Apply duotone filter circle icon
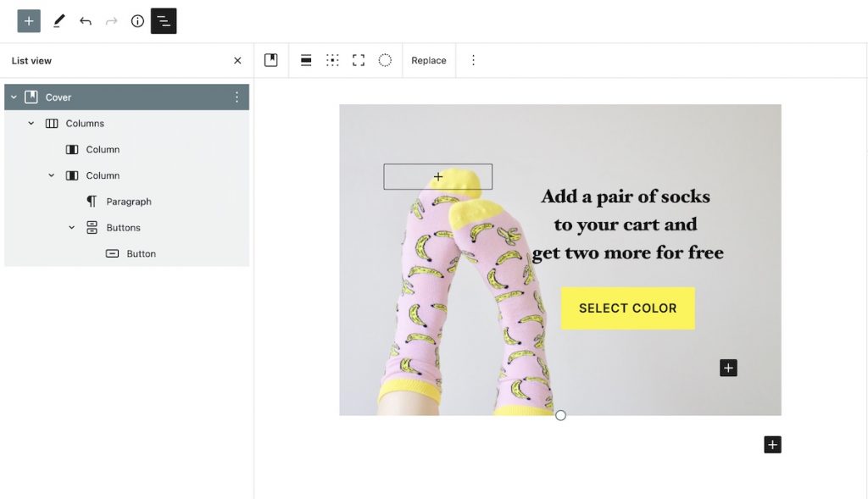This screenshot has height=499, width=868. pyautogui.click(x=385, y=60)
